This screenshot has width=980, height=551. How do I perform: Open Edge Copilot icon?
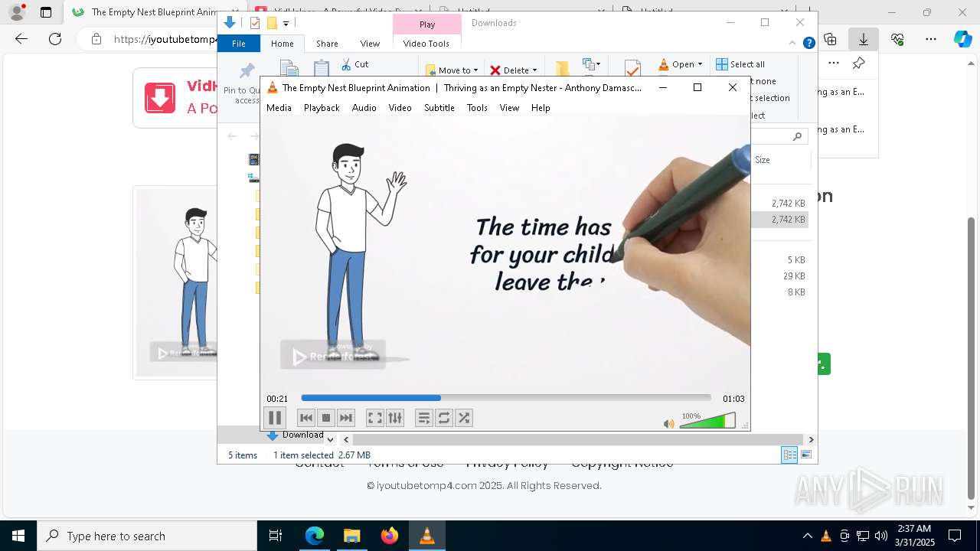(963, 39)
